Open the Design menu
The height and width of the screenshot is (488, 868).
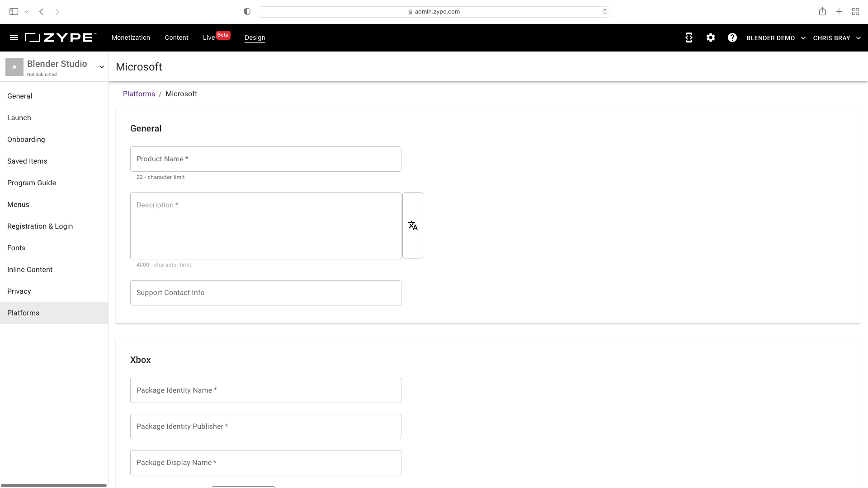point(255,38)
